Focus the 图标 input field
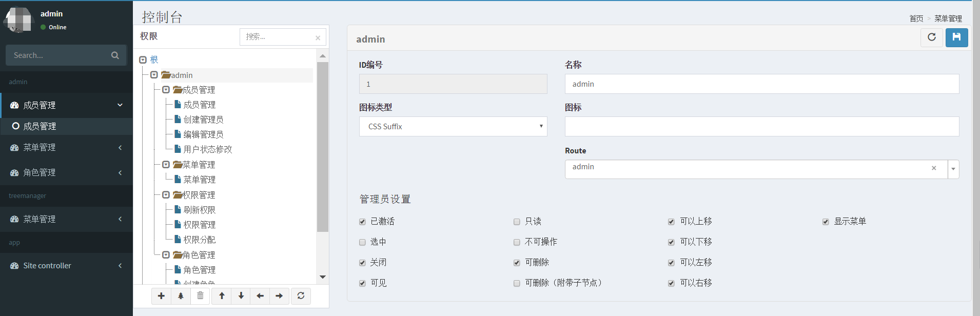This screenshot has height=316, width=980. (x=762, y=127)
